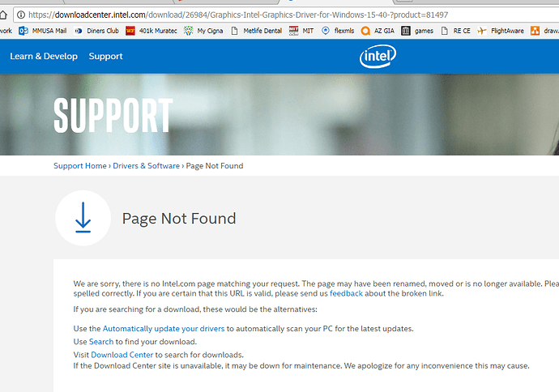559x392 pixels.
Task: Open the flexmls bookmark
Action: click(x=338, y=31)
